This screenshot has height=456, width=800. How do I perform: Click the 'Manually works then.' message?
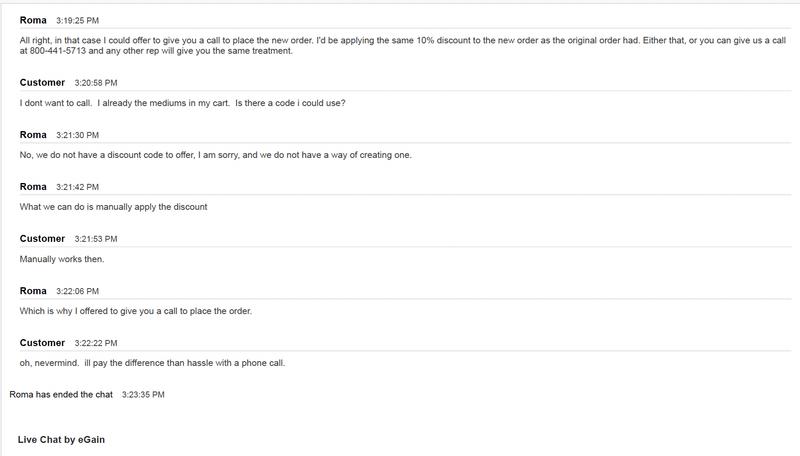pyautogui.click(x=62, y=259)
